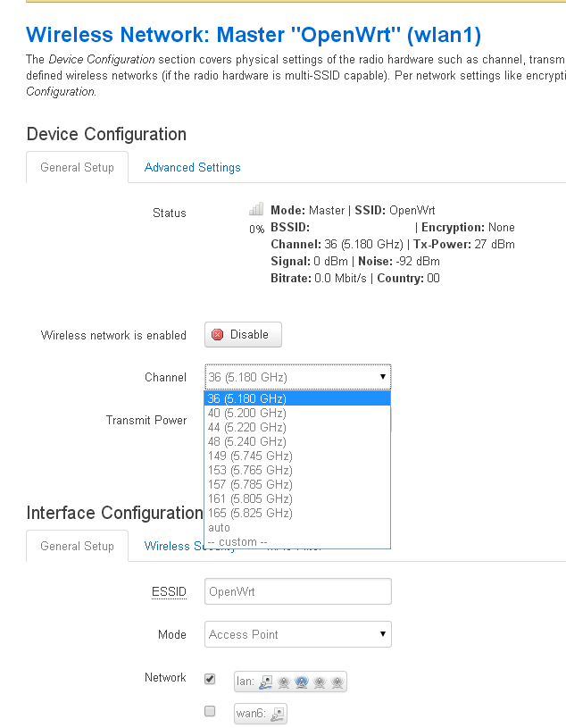The height and width of the screenshot is (728, 566).
Task: Disable the wireless network
Action: pyautogui.click(x=243, y=334)
